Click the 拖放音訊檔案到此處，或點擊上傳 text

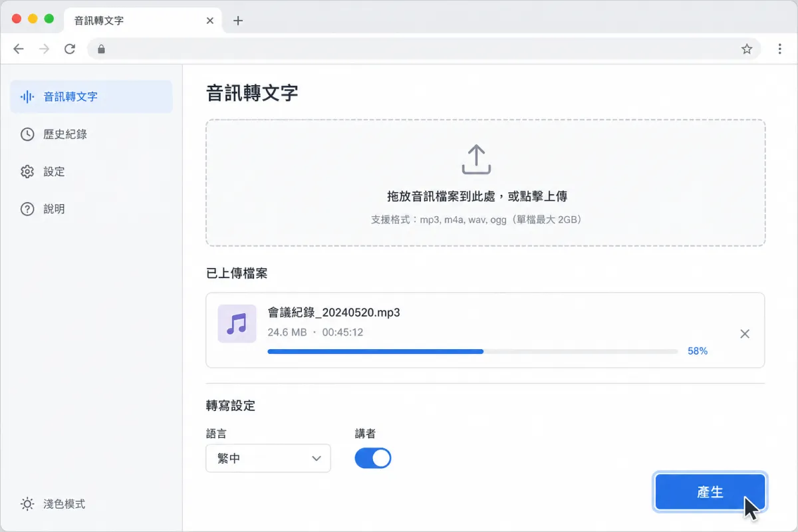477,196
